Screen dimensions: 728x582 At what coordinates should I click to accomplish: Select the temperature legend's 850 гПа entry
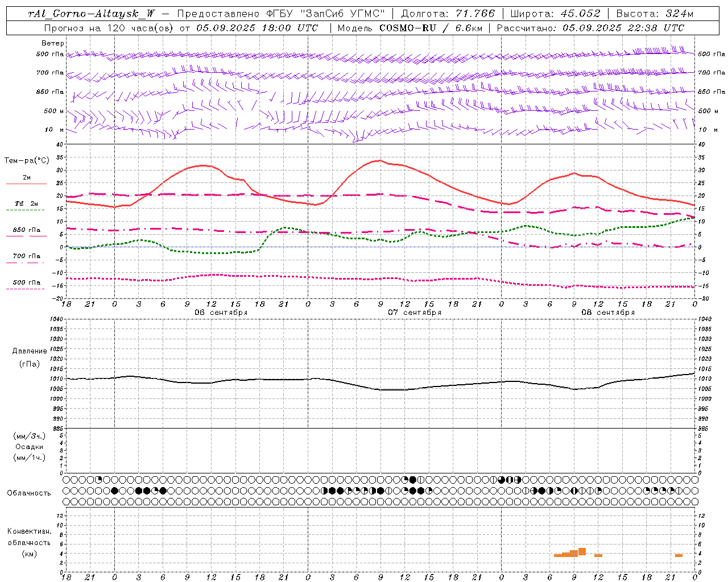point(27,231)
